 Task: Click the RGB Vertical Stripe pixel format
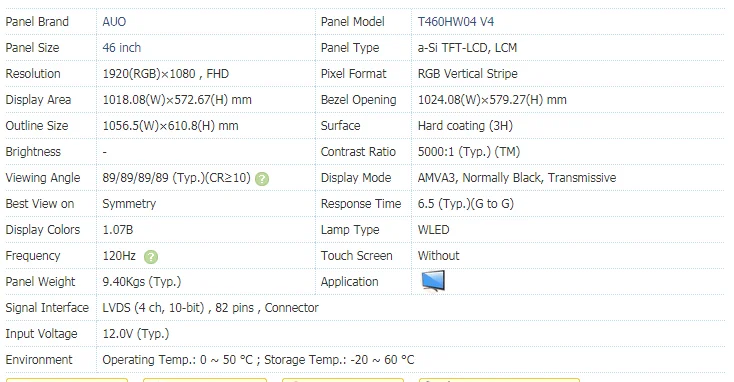tap(468, 73)
